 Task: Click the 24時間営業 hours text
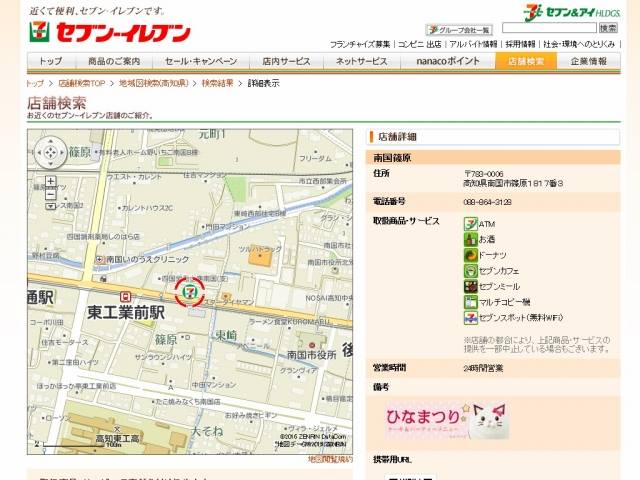[x=483, y=368]
